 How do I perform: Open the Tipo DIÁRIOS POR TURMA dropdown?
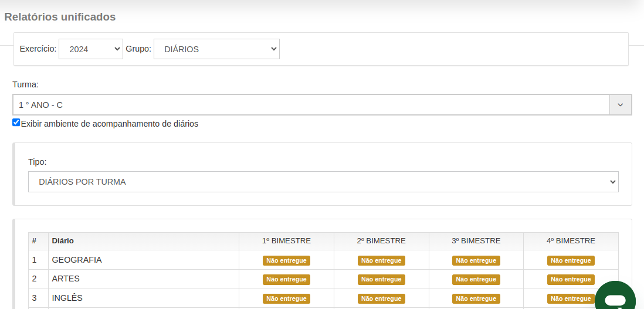[323, 182]
